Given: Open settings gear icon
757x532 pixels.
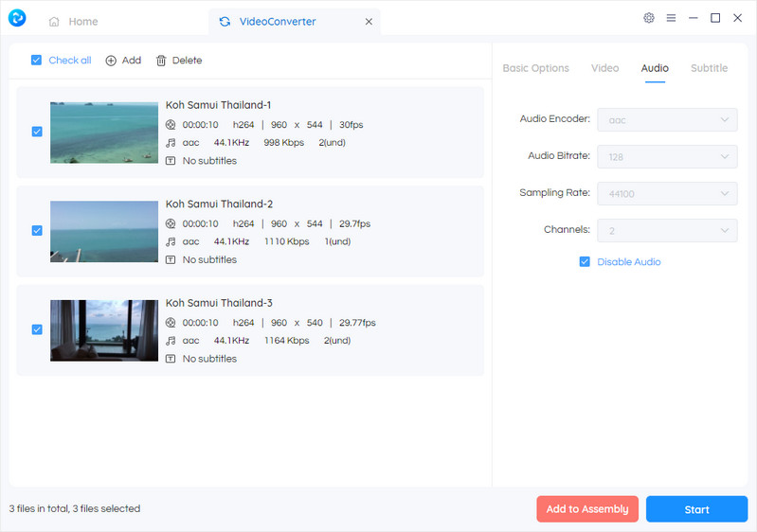Looking at the screenshot, I should 649,18.
